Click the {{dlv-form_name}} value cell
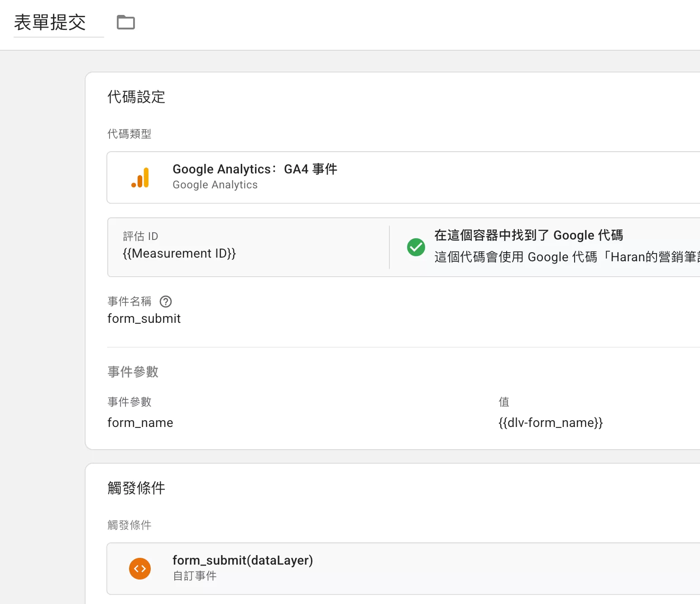700x604 pixels. pos(551,423)
